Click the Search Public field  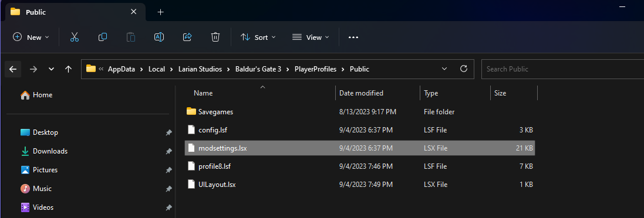pyautogui.click(x=562, y=69)
